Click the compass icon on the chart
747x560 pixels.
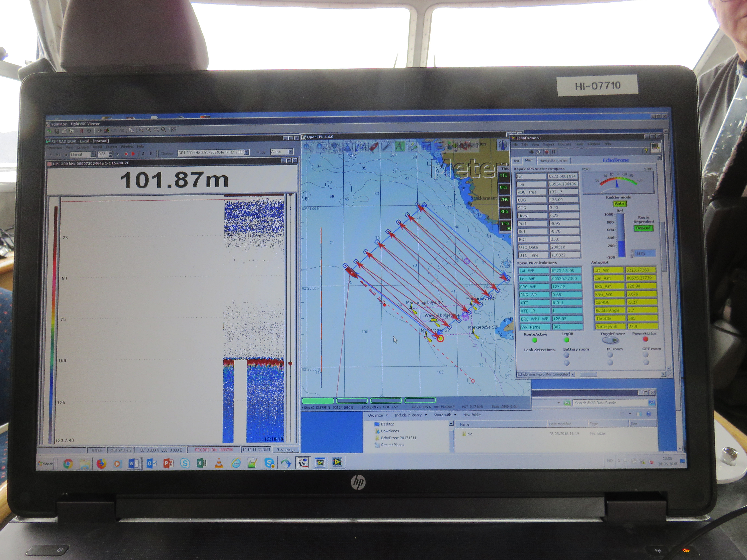[x=503, y=145]
